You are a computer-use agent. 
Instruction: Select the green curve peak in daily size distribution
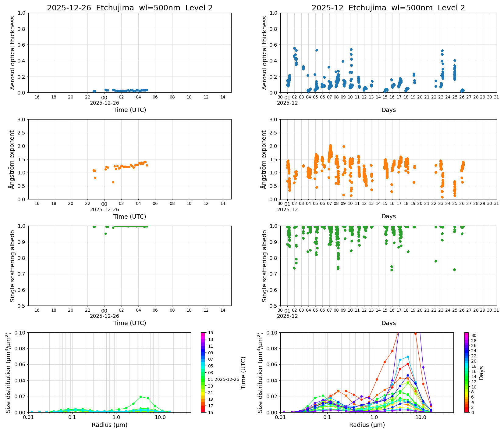point(140,397)
